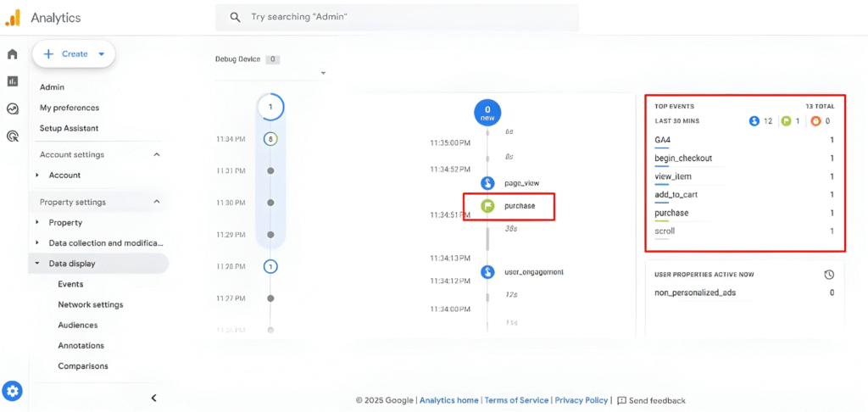Click the Send feedback icon
The image size is (868, 412).
622,400
